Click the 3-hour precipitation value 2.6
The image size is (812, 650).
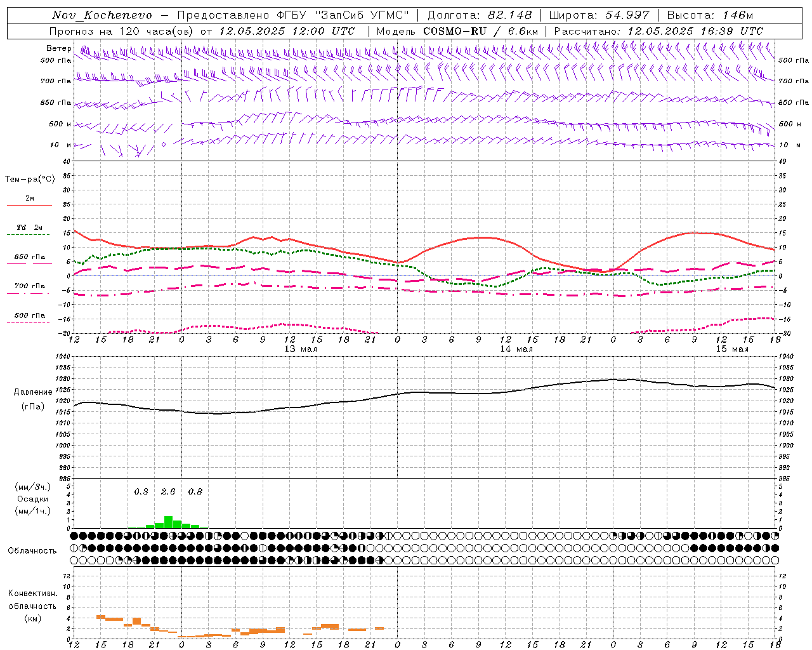coord(168,492)
